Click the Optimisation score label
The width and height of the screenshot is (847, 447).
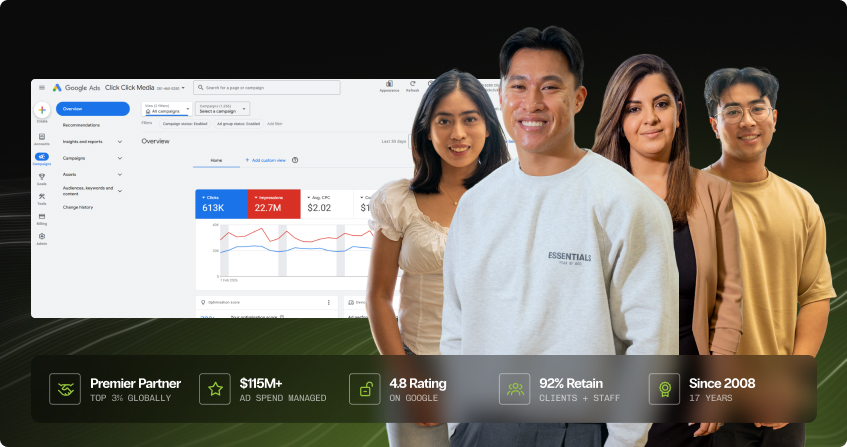(x=224, y=303)
